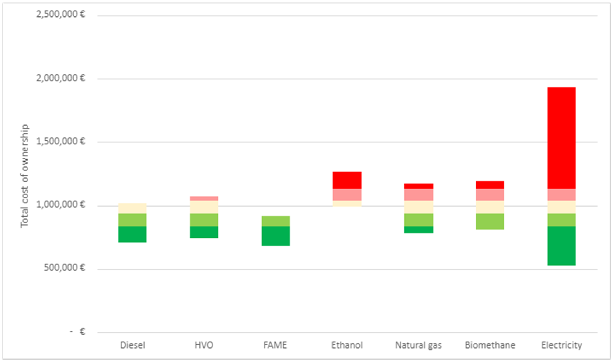Select the Ethanol category label
Screen dimensions: 614x364
coord(347,345)
